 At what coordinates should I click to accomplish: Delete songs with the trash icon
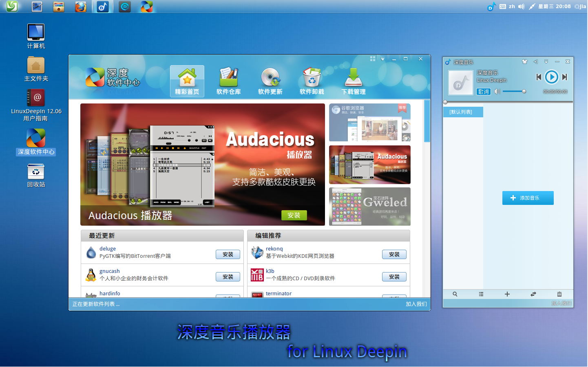click(x=559, y=294)
